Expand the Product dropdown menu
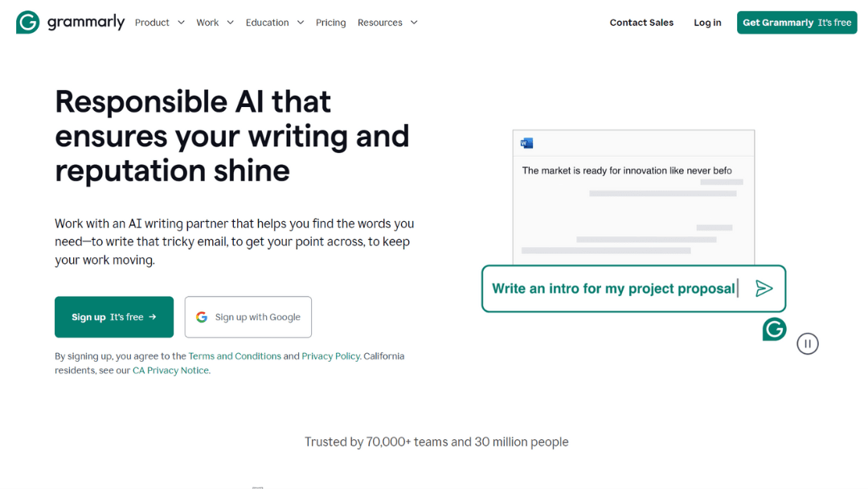Screen dimensions: 868x489 point(159,23)
